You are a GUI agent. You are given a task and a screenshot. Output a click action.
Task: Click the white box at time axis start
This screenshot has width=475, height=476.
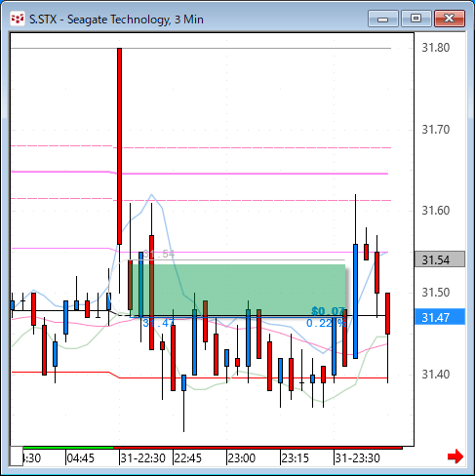click(x=17, y=456)
